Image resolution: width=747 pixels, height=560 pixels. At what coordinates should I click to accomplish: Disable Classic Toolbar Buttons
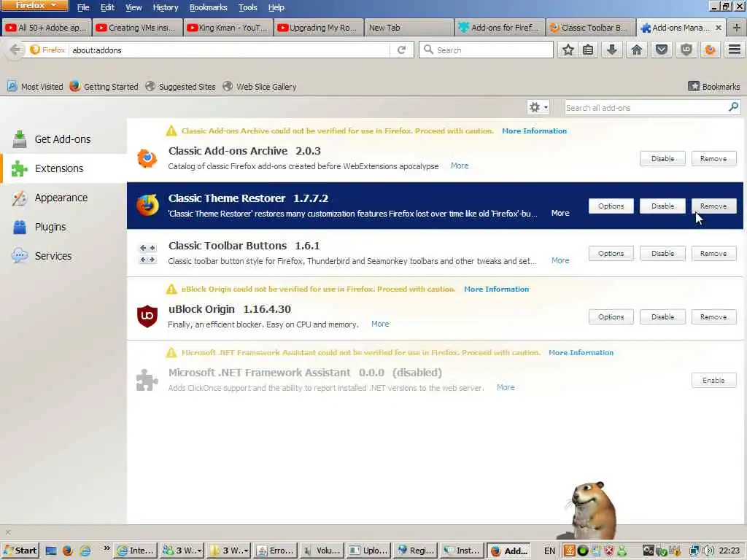(x=662, y=253)
